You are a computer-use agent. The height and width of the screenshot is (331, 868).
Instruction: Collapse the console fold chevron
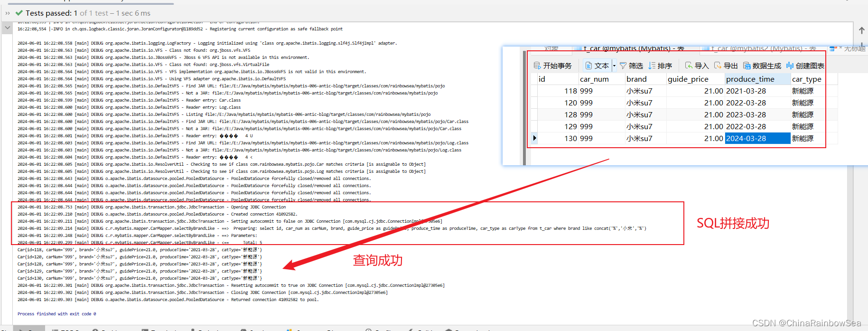click(x=7, y=28)
